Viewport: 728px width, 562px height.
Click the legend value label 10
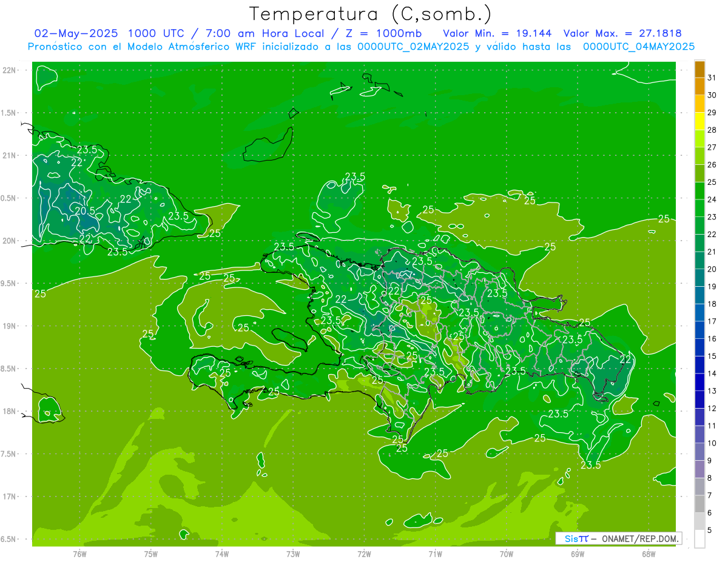click(712, 443)
